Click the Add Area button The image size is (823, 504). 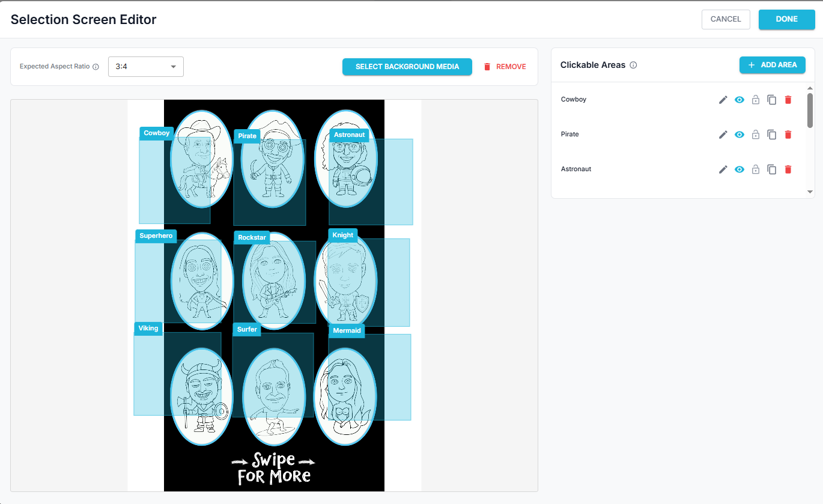click(772, 65)
